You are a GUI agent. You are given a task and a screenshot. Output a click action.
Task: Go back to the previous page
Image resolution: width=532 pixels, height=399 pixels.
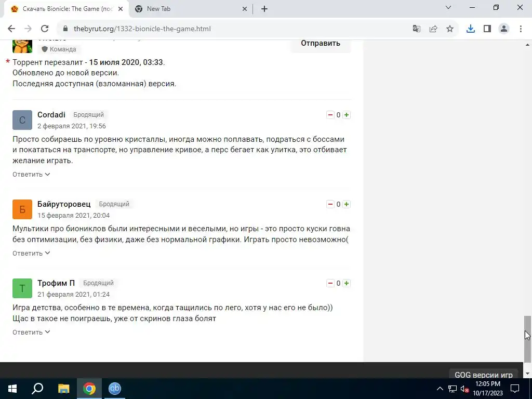coord(11,29)
